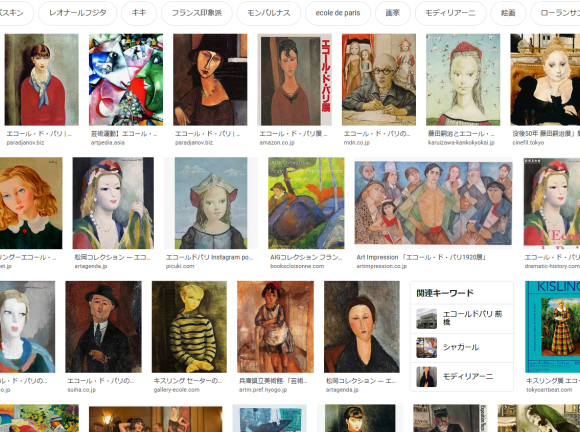
Task: Click the エコールドパリ 前橋 related keyword
Action: (462, 318)
